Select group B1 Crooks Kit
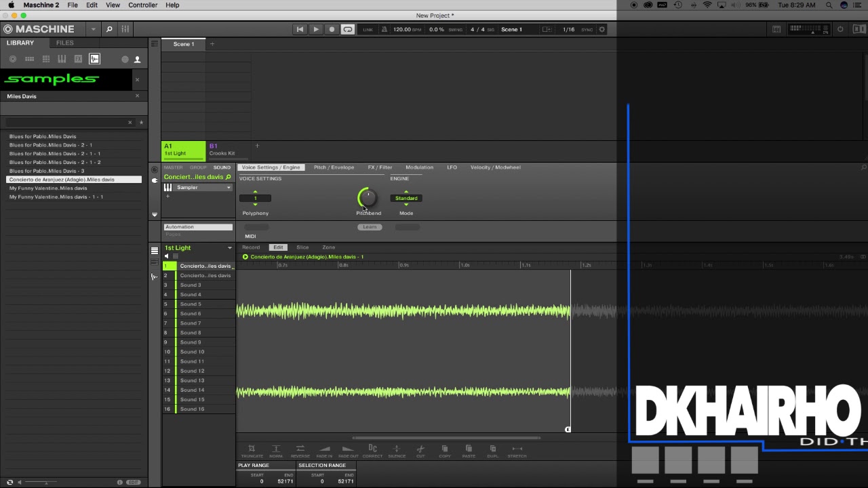Image resolution: width=868 pixels, height=488 pixels. point(229,150)
